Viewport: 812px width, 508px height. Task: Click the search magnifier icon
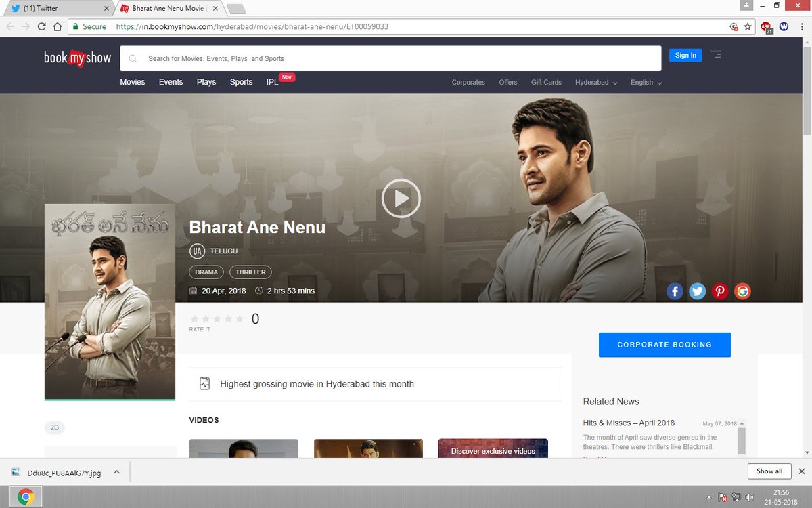coord(133,59)
